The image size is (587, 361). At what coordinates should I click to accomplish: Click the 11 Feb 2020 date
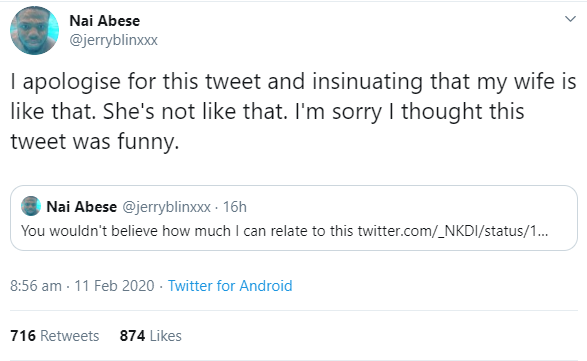[114, 286]
